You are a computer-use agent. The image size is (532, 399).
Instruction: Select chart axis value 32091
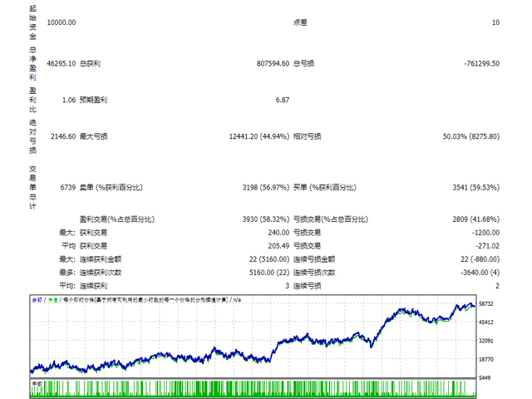point(485,341)
